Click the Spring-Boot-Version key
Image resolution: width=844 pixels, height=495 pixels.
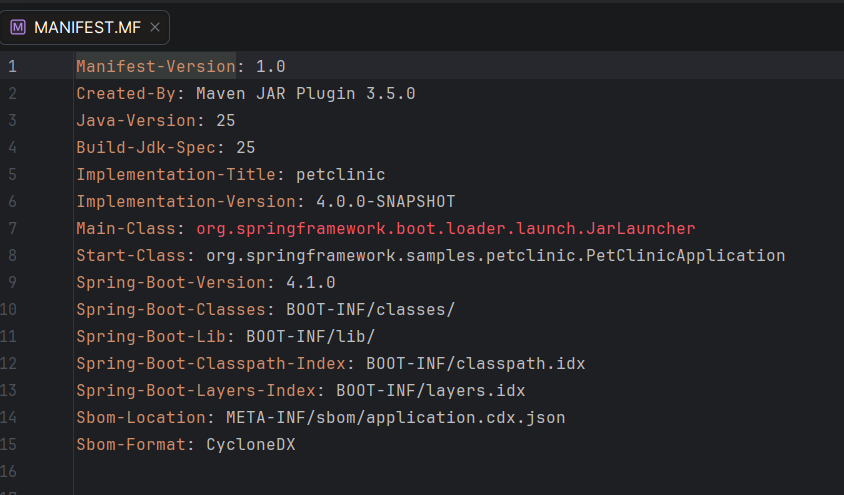(171, 282)
